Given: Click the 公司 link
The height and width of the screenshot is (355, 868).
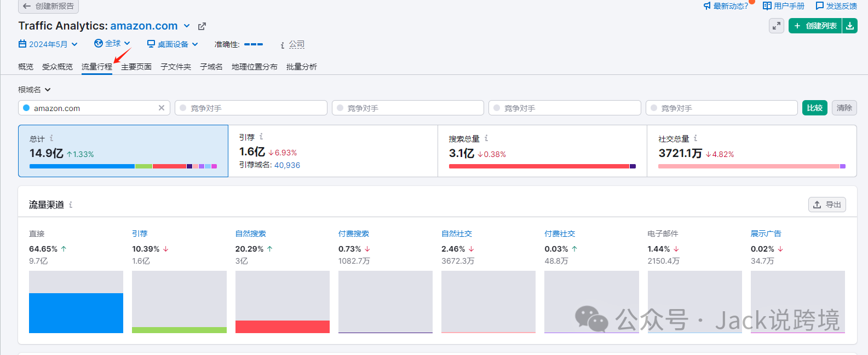Looking at the screenshot, I should 297,44.
